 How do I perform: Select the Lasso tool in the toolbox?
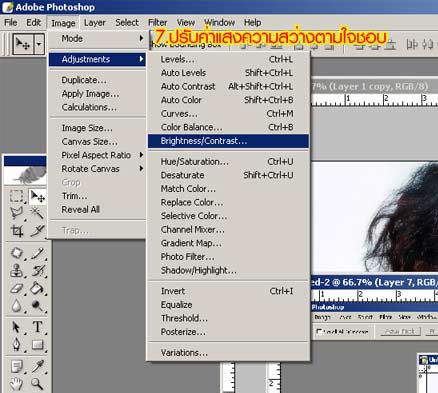click(x=17, y=213)
